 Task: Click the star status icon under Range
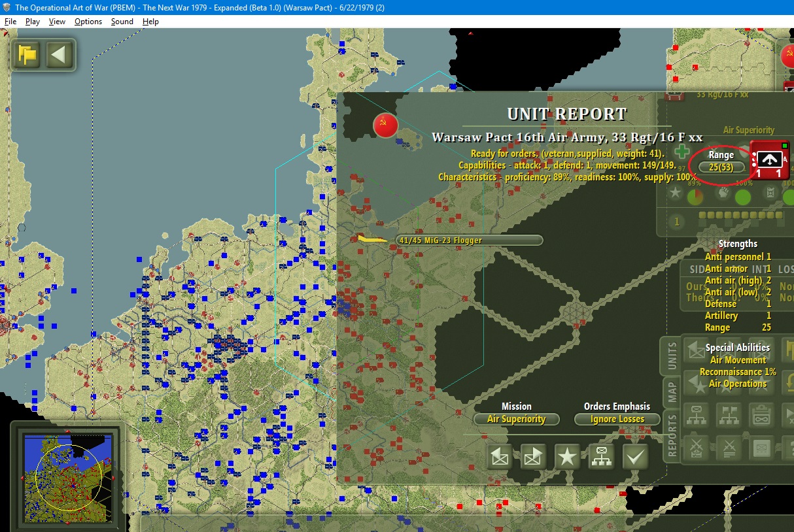(675, 193)
